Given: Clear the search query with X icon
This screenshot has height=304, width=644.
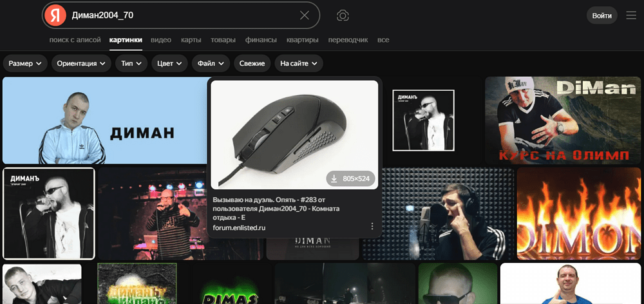Looking at the screenshot, I should (305, 15).
